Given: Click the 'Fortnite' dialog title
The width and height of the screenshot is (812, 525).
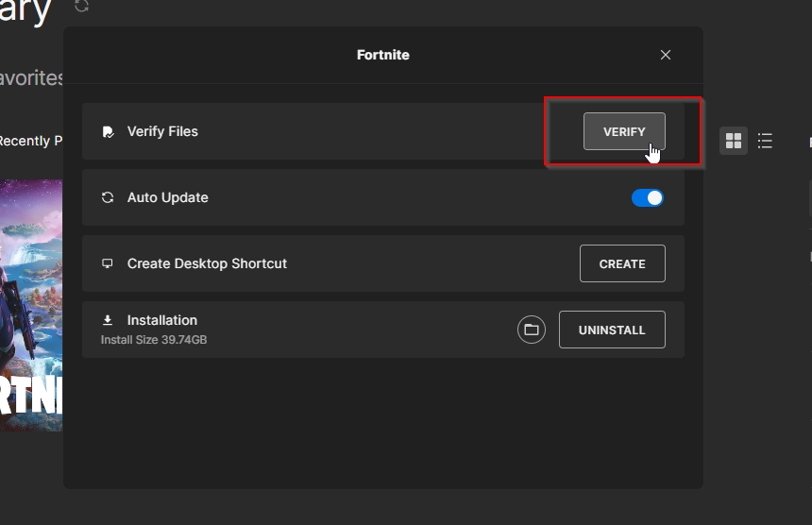Looking at the screenshot, I should coord(383,55).
